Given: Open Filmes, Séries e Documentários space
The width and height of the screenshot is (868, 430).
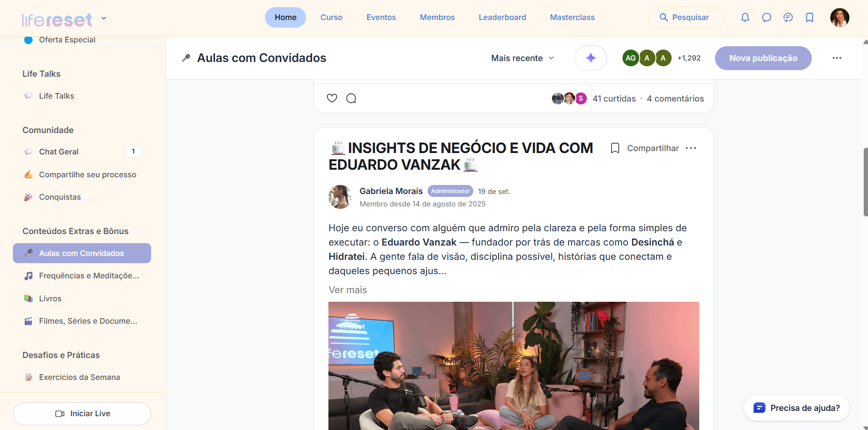Looking at the screenshot, I should click(82, 321).
